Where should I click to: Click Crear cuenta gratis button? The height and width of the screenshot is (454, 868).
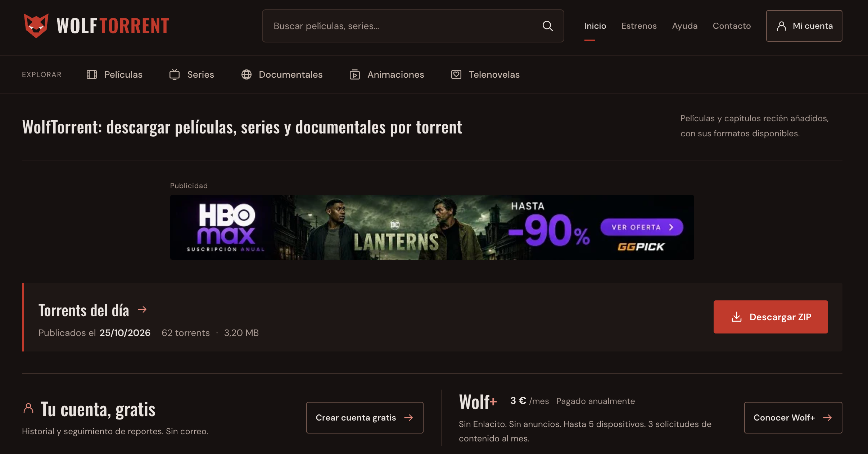tap(365, 418)
